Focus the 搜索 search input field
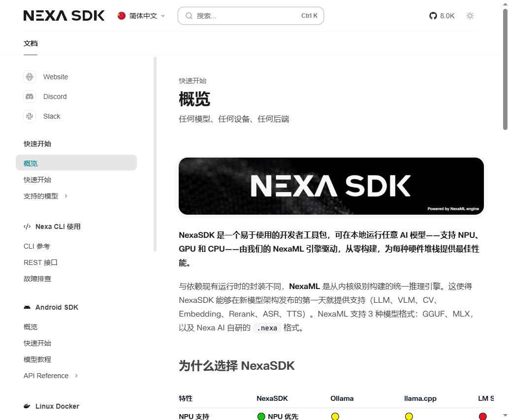Viewport: 509px width, 420px height. [x=251, y=16]
